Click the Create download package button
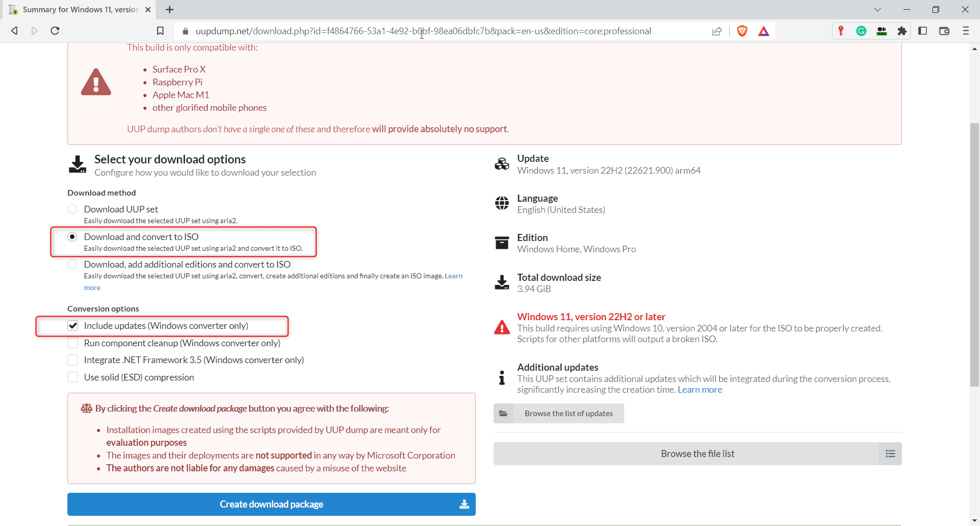This screenshot has width=980, height=526. (272, 504)
